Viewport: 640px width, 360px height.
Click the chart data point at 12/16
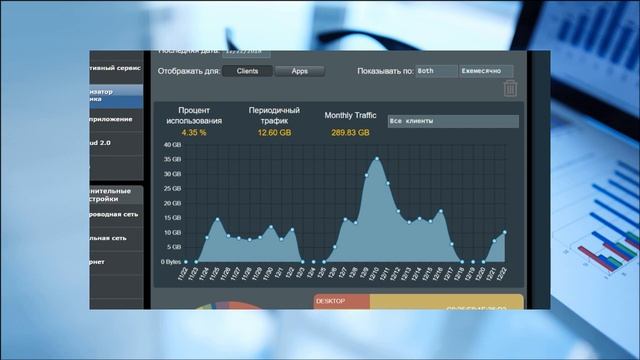441,211
